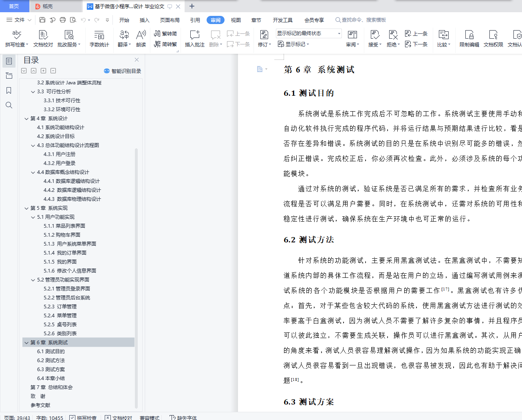Image resolution: width=522 pixels, height=420 pixels.
Task: Open Document Permissions (文档权限)
Action: click(x=493, y=39)
